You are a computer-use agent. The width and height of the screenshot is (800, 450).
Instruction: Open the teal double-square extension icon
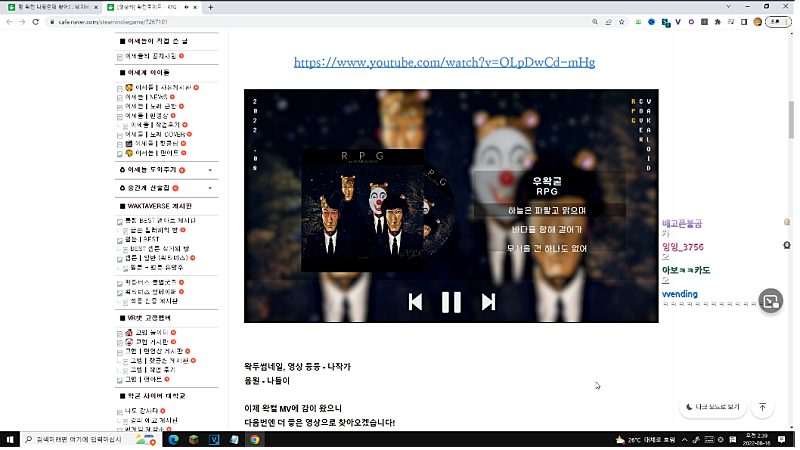[665, 22]
